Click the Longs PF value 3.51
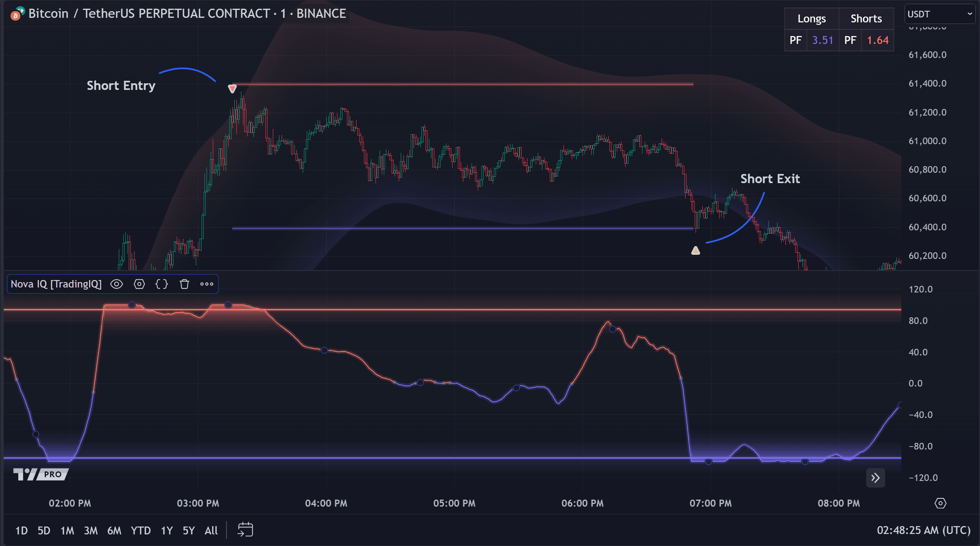The width and height of the screenshot is (980, 546). coord(823,40)
